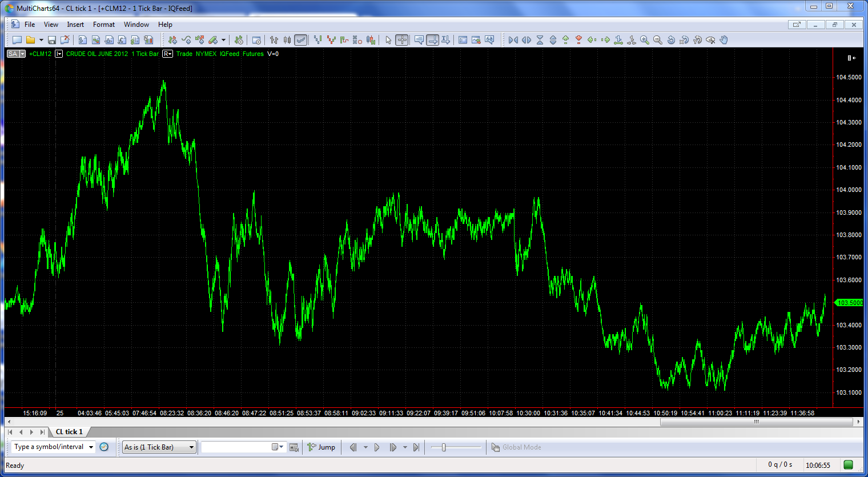Shift chart up with green up arrow

[565, 40]
